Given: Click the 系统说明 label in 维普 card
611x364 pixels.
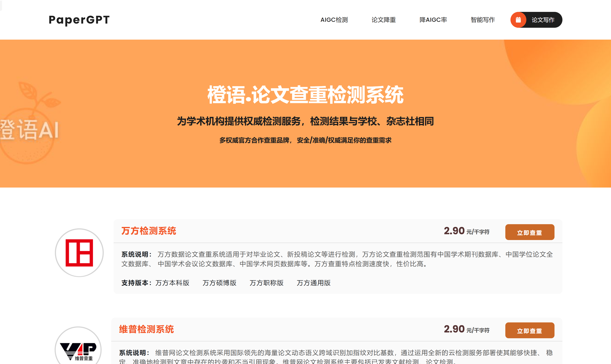Looking at the screenshot, I should coord(135,353).
